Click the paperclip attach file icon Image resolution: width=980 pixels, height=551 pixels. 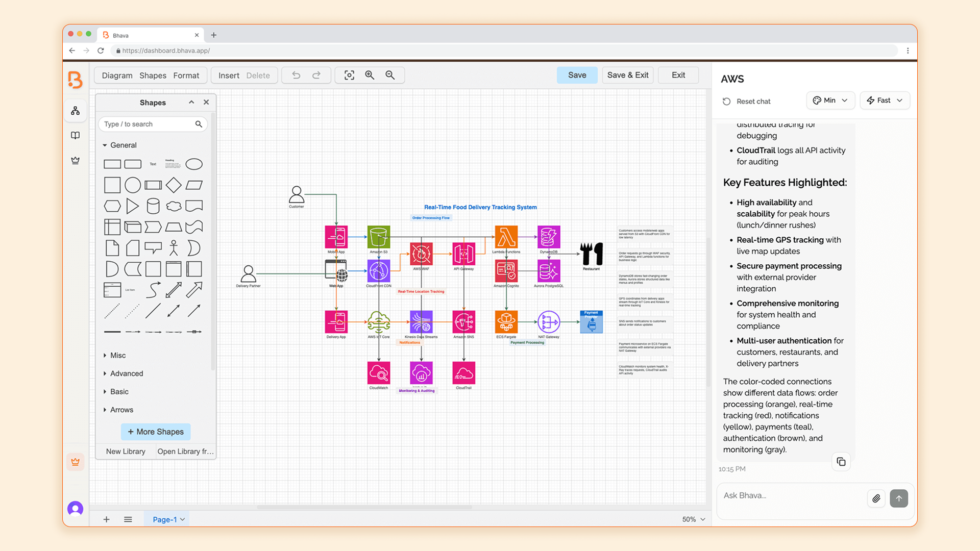pyautogui.click(x=876, y=498)
